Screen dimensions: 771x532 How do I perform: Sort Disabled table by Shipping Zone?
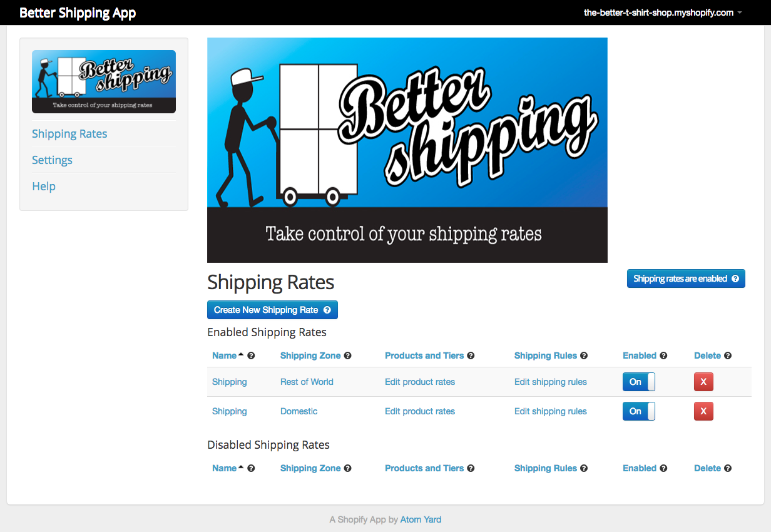click(310, 468)
